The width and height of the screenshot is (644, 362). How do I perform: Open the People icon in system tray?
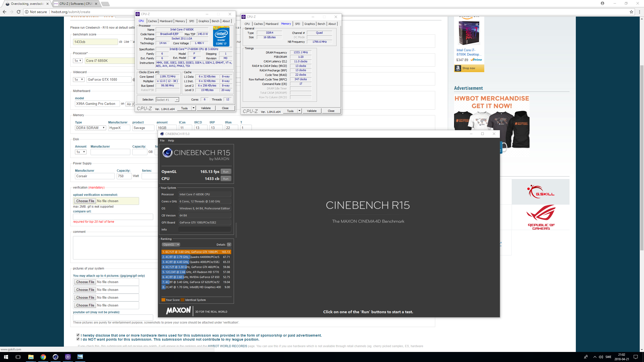click(586, 357)
